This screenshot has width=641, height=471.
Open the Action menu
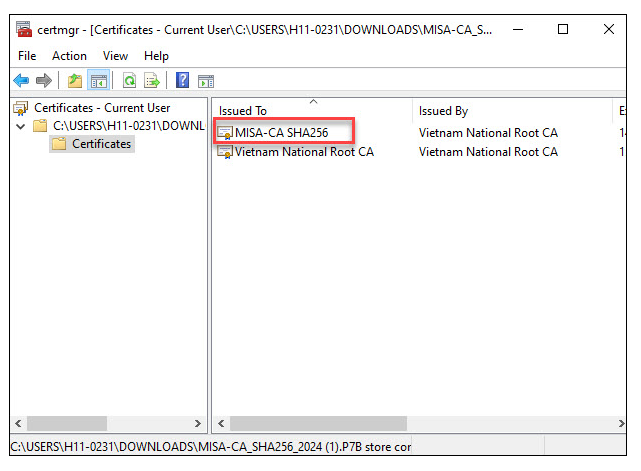coord(69,56)
